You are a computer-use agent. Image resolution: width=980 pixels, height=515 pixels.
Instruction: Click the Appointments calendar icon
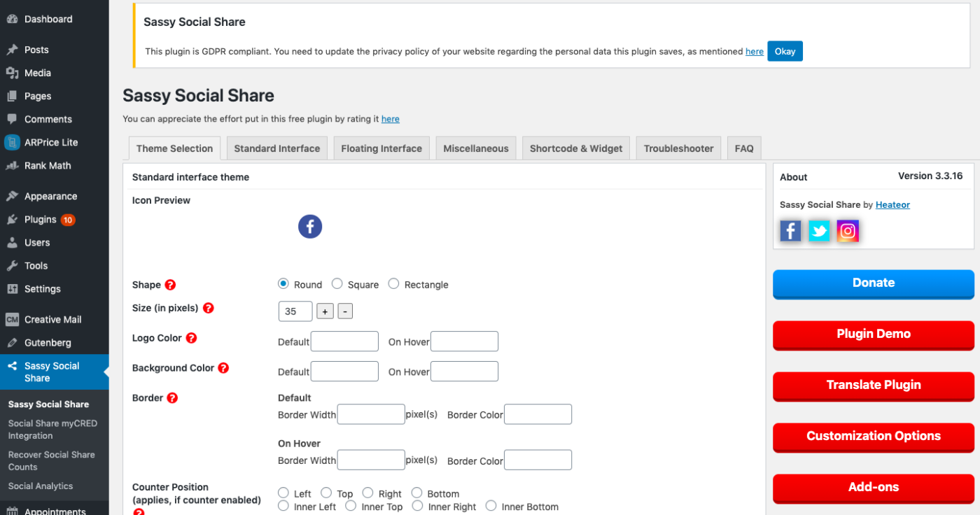(12, 511)
